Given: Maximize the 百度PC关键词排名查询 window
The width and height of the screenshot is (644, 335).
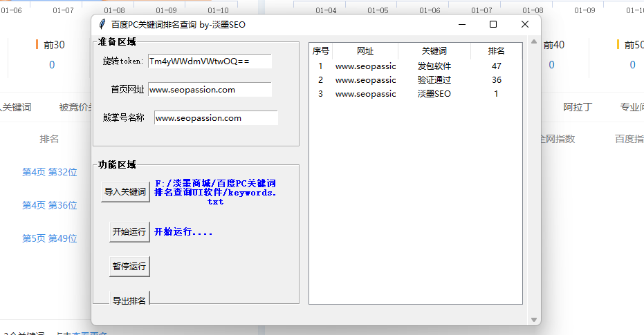Looking at the screenshot, I should point(493,24).
